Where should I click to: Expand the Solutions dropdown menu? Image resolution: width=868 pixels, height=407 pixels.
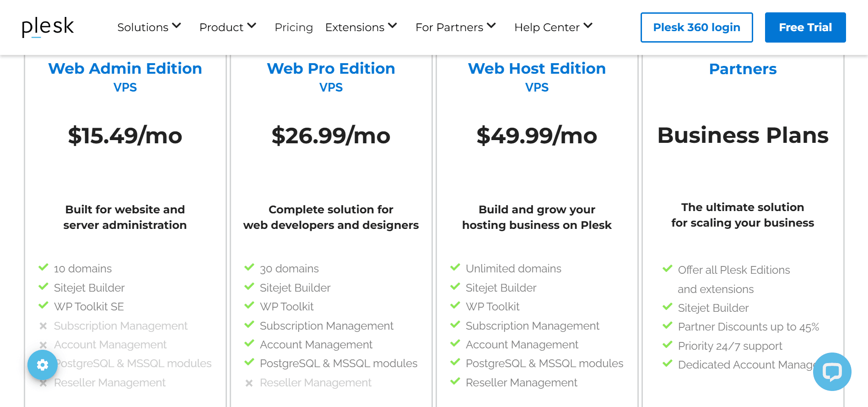[x=149, y=27]
